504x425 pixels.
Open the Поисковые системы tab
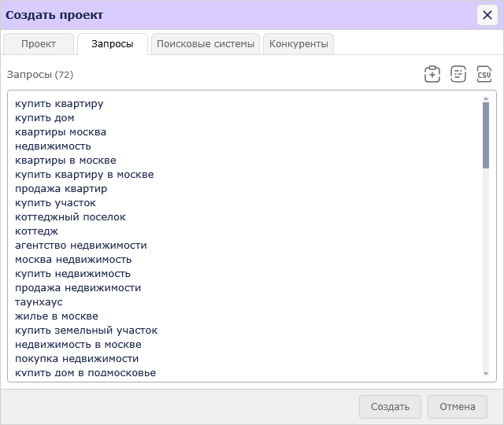[206, 44]
